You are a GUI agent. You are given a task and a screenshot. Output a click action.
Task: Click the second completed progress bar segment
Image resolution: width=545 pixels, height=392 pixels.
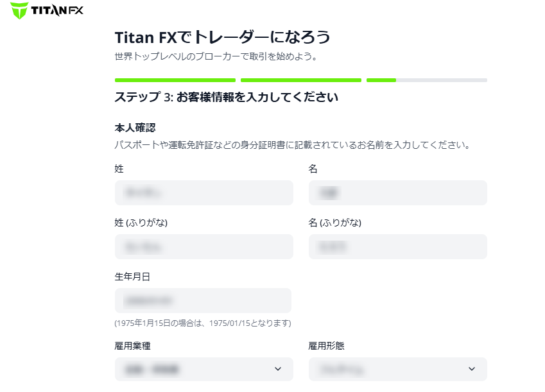tap(300, 80)
